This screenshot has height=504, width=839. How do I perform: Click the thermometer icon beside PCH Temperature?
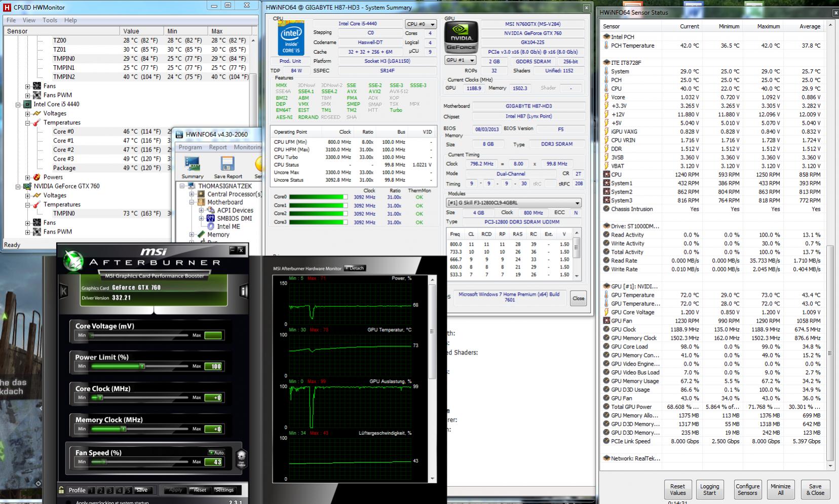[x=606, y=46]
